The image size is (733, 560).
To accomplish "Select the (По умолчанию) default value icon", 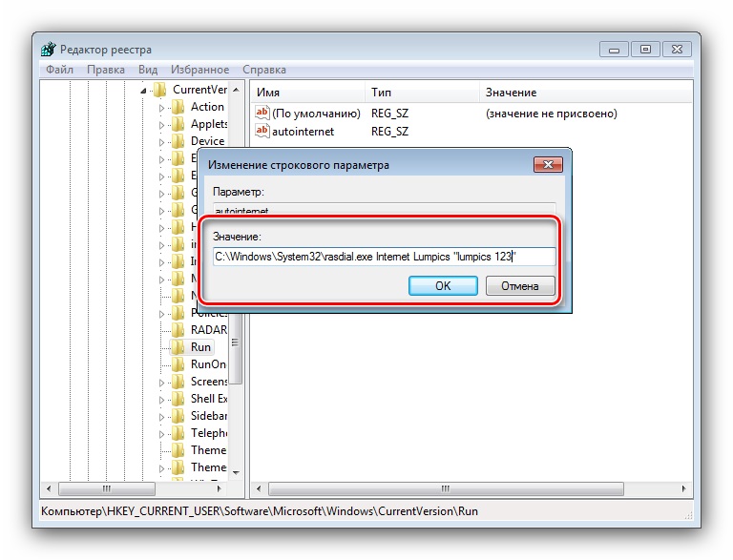I will tap(262, 113).
